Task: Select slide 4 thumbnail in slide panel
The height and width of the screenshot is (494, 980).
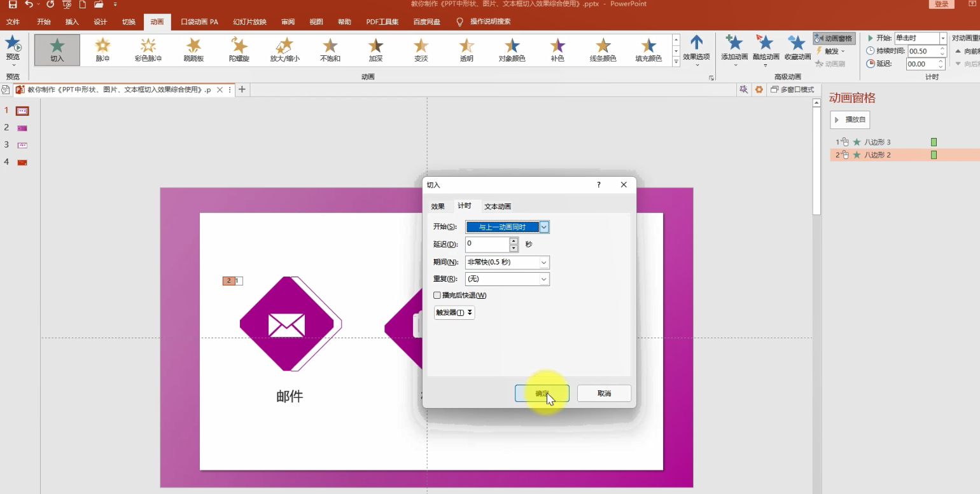Action: tap(22, 162)
